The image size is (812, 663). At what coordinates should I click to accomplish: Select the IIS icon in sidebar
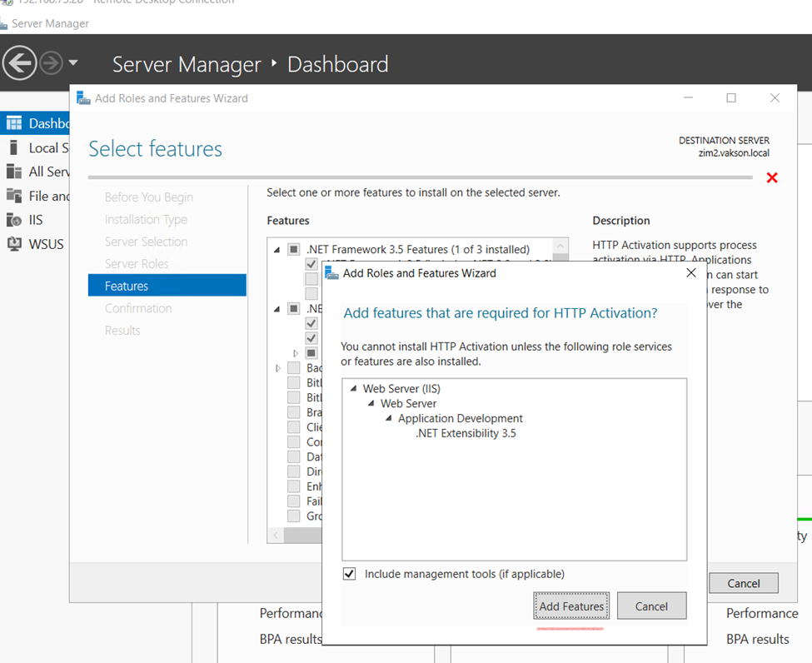coord(13,220)
